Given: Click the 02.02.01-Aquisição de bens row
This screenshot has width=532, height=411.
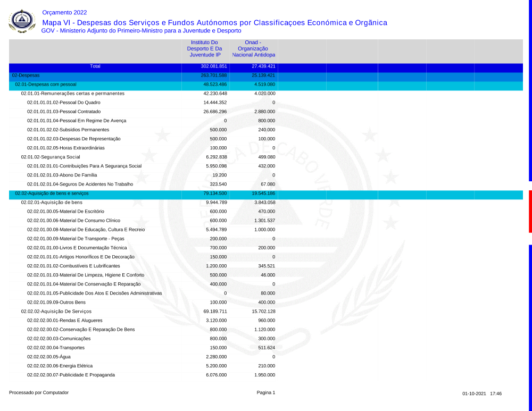Looking at the screenshot, I should point(52,203).
